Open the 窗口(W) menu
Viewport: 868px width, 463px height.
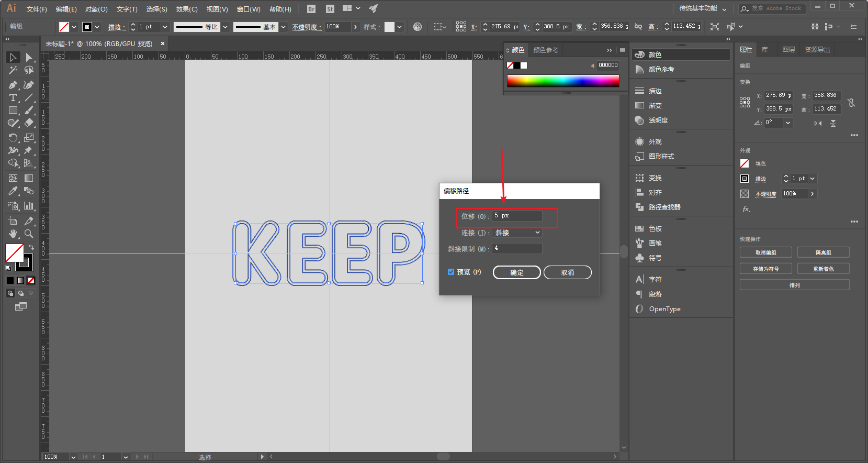249,9
